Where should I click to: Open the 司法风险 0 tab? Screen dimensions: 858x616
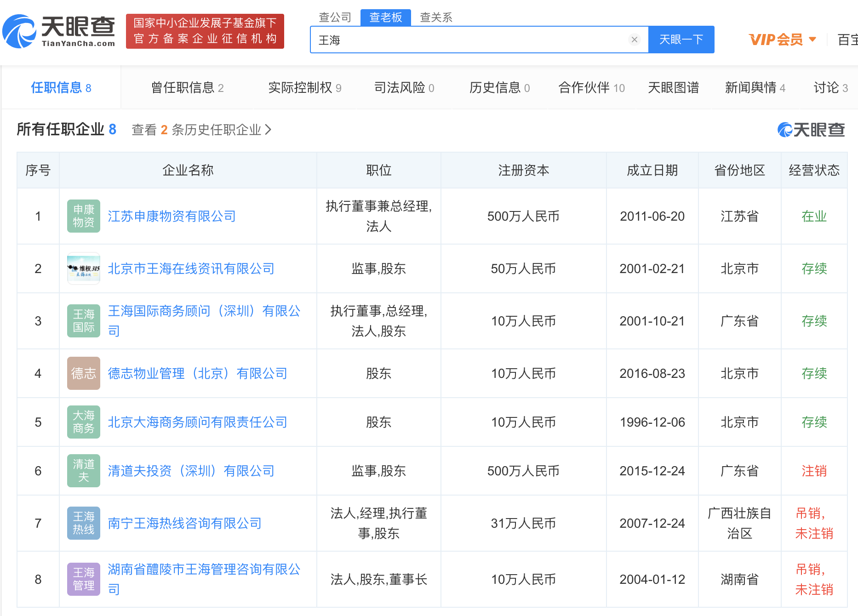click(404, 87)
